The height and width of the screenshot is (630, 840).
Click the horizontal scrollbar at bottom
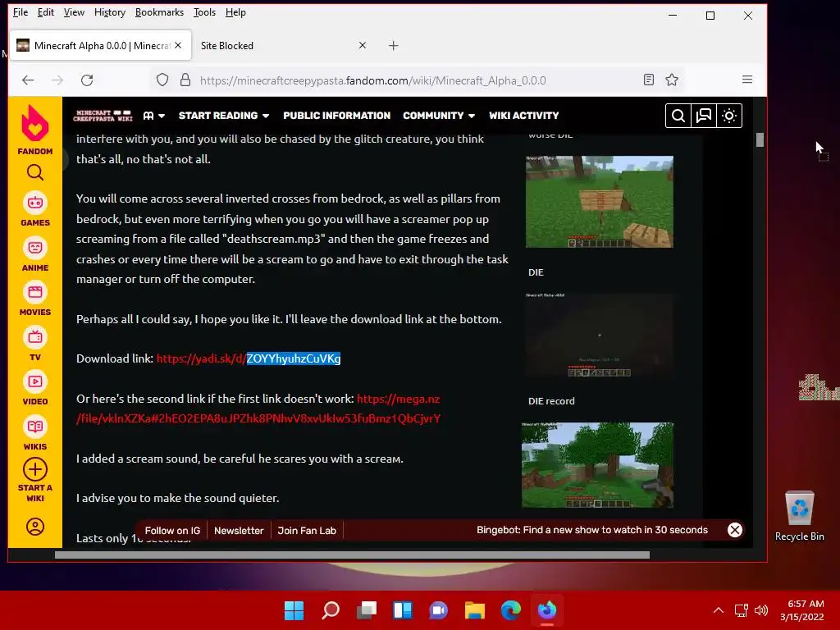coord(352,555)
